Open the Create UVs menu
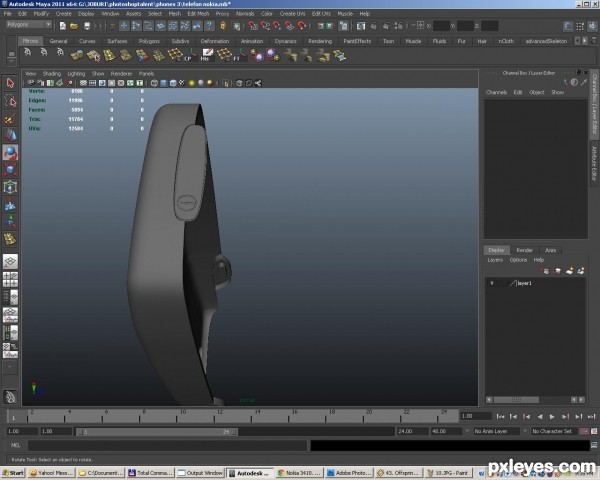This screenshot has width=600, height=480. coord(292,14)
